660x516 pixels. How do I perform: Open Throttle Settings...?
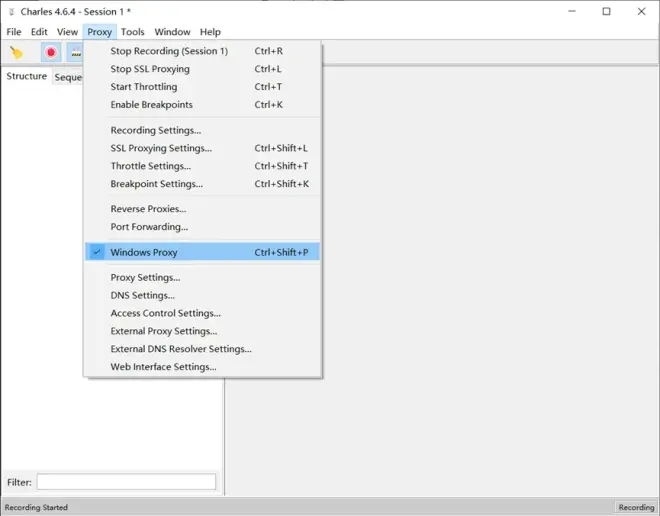pos(202,166)
